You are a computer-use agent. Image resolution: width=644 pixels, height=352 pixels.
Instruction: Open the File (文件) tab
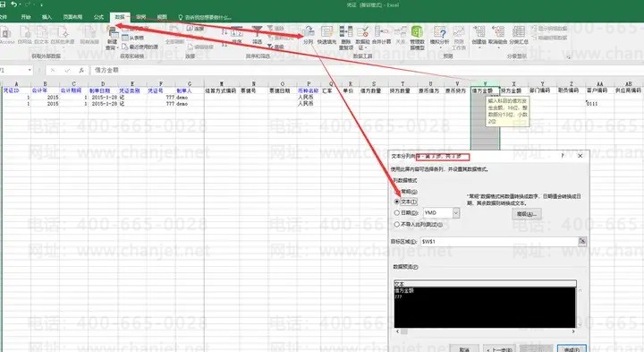(4, 17)
